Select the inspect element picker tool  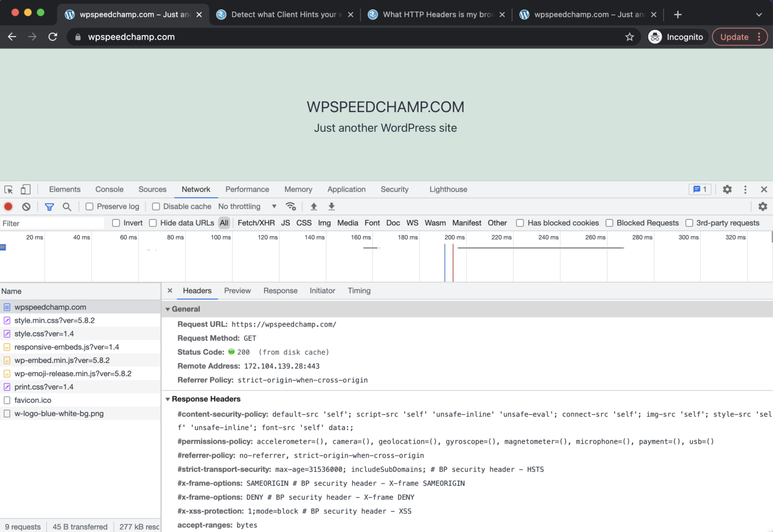[x=8, y=189]
